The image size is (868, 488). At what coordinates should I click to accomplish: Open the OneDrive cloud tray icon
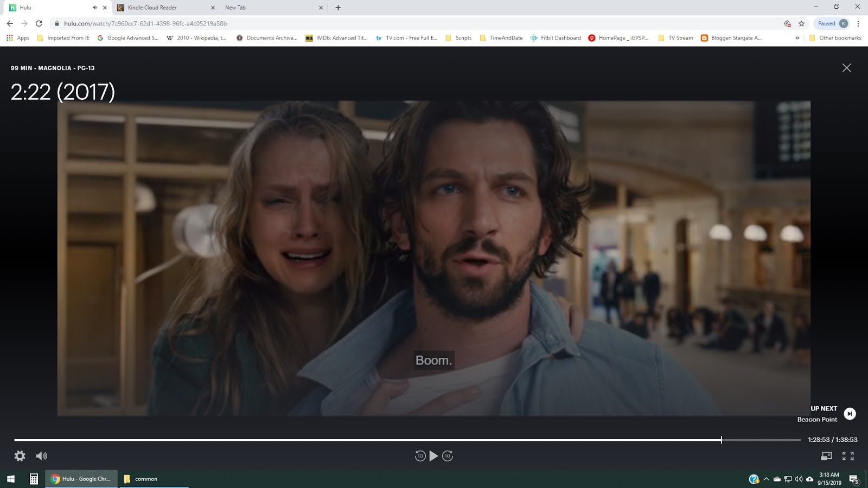[777, 479]
